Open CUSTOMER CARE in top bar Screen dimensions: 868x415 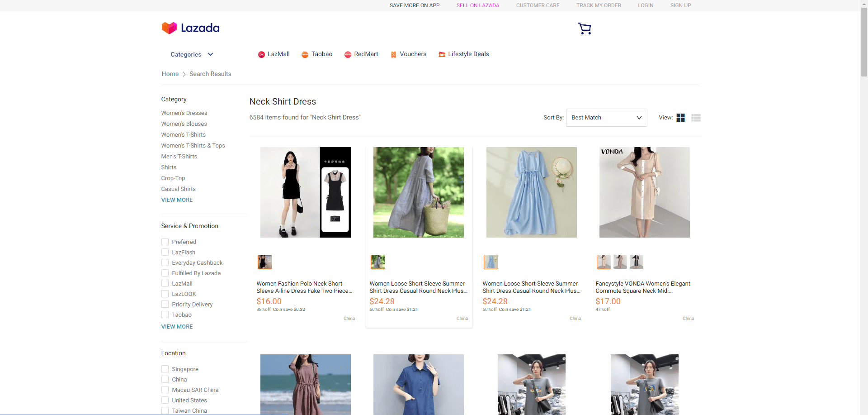tap(538, 5)
